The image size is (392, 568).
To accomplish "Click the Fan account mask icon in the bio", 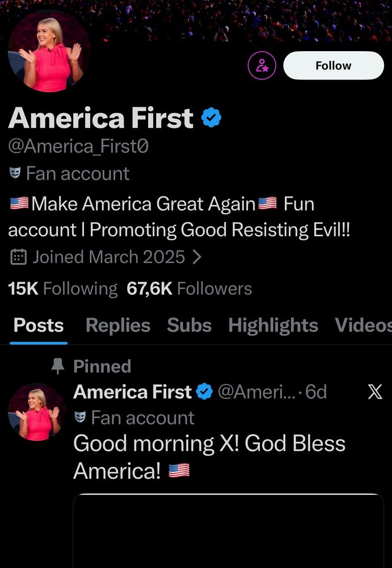I will (16, 173).
